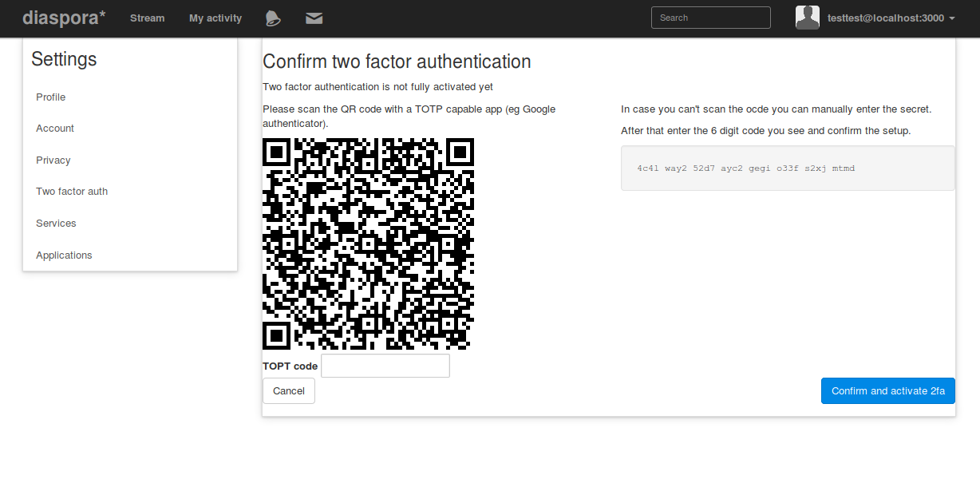Click the TOPT code label
The width and height of the screenshot is (980, 499).
click(290, 366)
